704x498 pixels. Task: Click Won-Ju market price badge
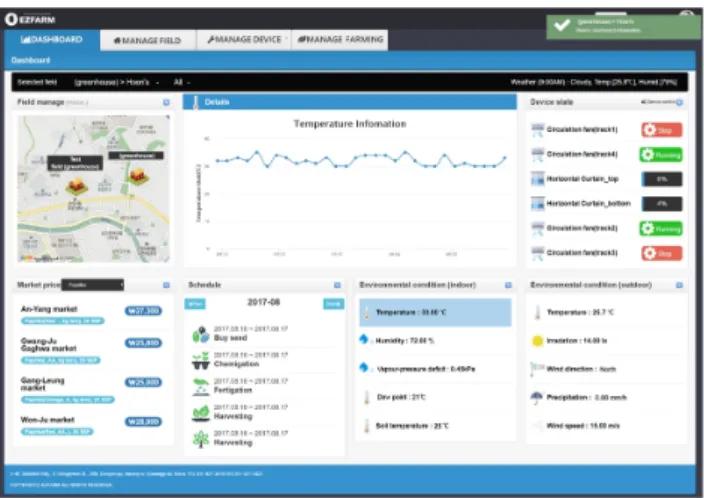click(143, 422)
